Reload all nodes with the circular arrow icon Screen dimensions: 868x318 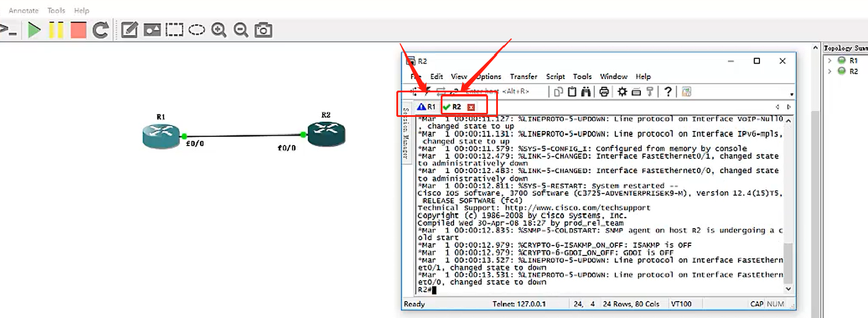click(101, 30)
